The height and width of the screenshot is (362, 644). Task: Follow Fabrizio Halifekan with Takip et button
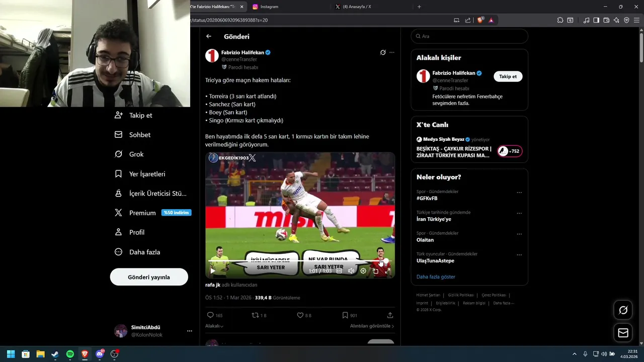[508, 76]
